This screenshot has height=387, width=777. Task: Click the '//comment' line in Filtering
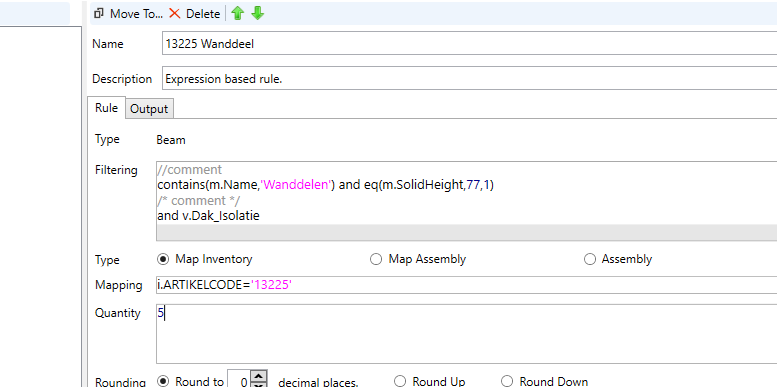tap(190, 170)
